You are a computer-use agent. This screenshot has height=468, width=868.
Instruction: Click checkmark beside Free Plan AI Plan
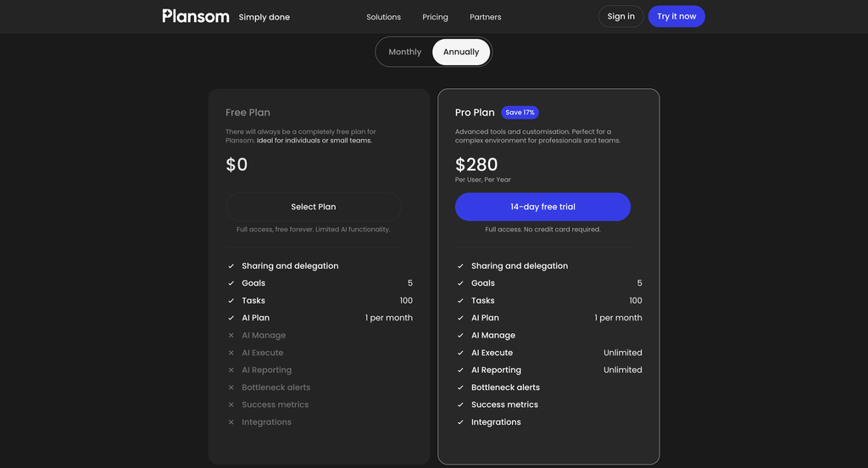(x=231, y=318)
